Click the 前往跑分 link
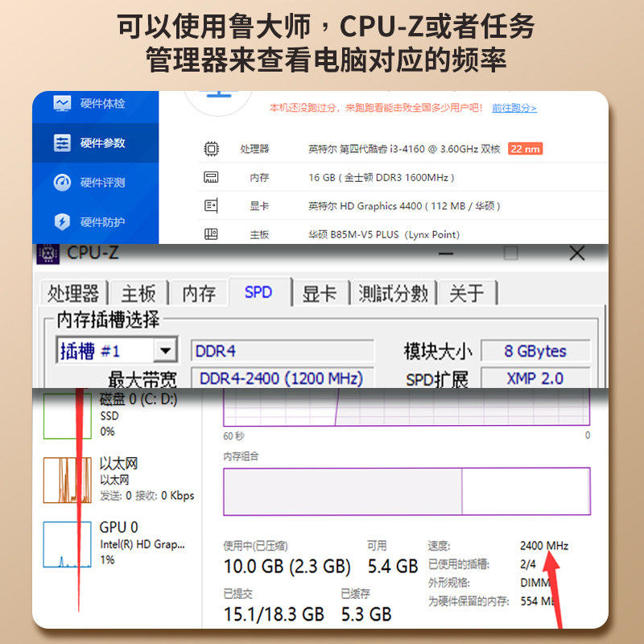The width and height of the screenshot is (644, 644). pos(514,108)
